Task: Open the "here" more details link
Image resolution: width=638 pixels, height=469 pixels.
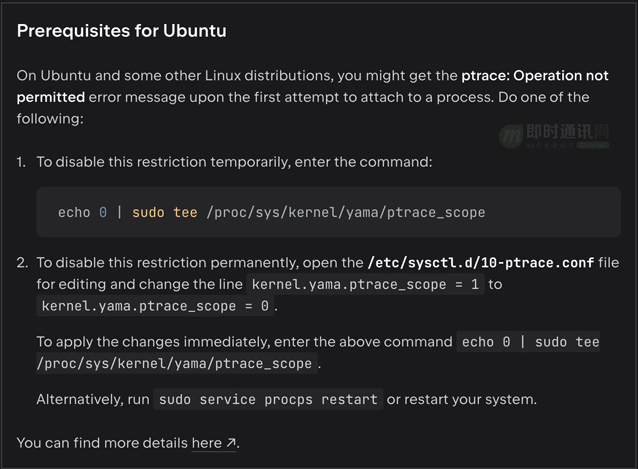Action: point(207,443)
